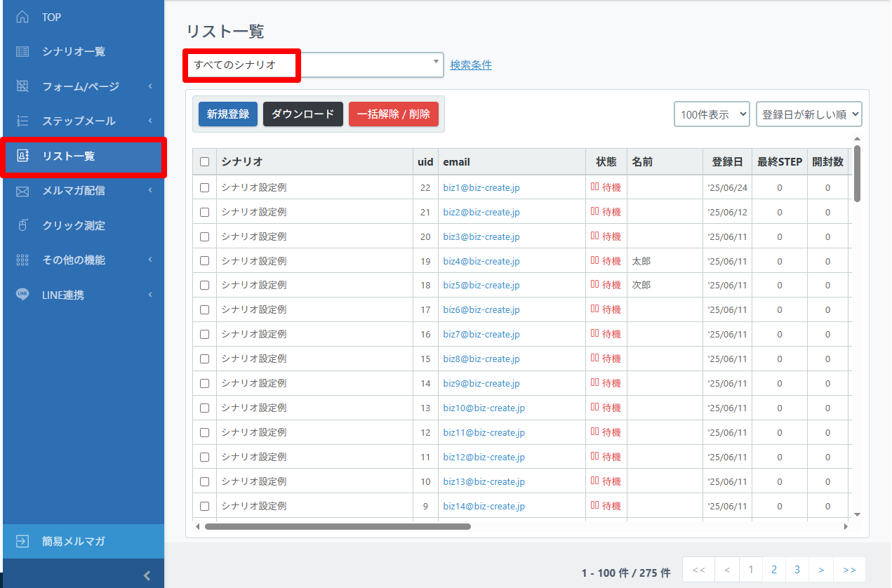Click the TOP home icon
Viewport: 892px width, 588px height.
pyautogui.click(x=22, y=17)
